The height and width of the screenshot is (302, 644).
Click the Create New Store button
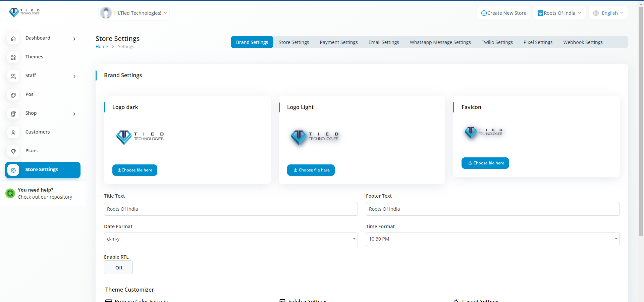coord(503,13)
